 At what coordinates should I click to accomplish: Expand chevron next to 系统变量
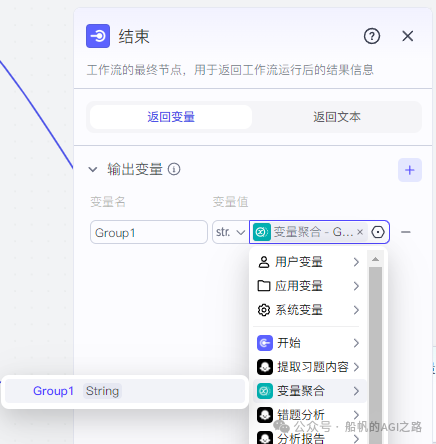coord(356,310)
